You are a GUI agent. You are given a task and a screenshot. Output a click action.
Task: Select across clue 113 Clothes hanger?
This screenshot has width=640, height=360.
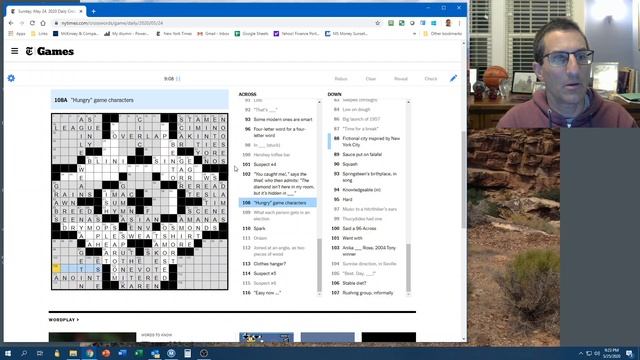tap(278, 264)
